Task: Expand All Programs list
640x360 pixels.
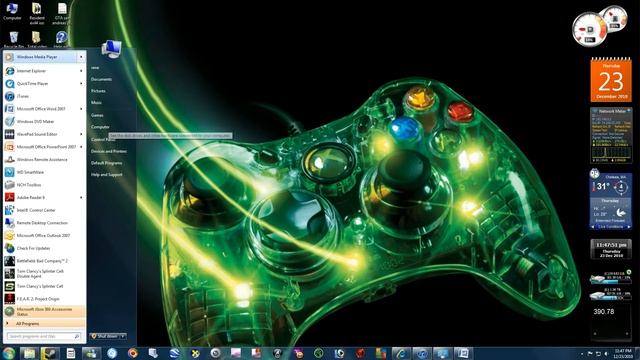Action: (44, 324)
